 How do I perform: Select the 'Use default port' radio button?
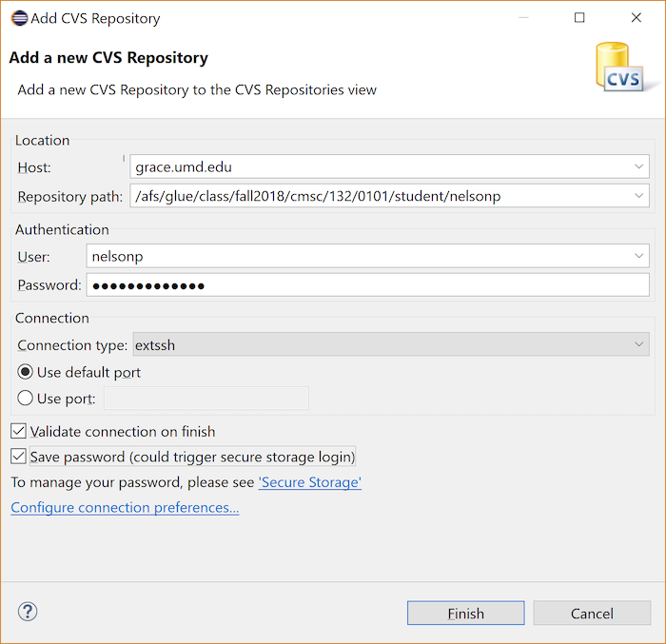[x=26, y=372]
